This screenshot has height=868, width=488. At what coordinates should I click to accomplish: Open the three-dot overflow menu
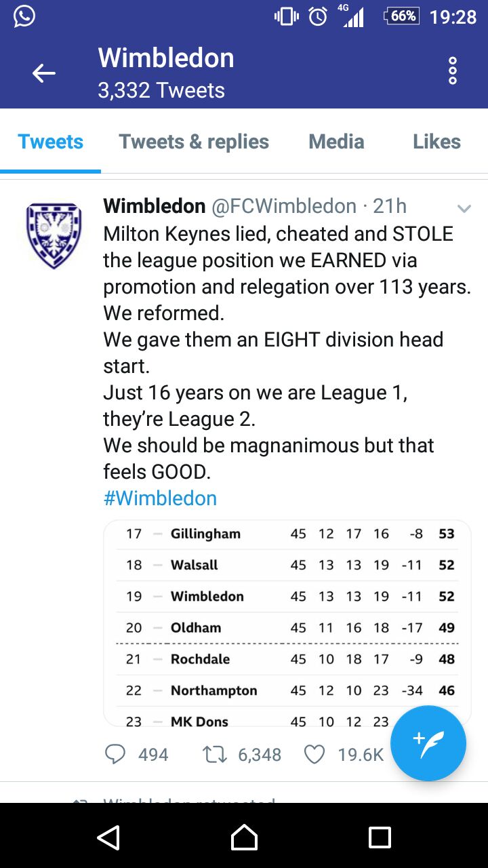tap(453, 71)
